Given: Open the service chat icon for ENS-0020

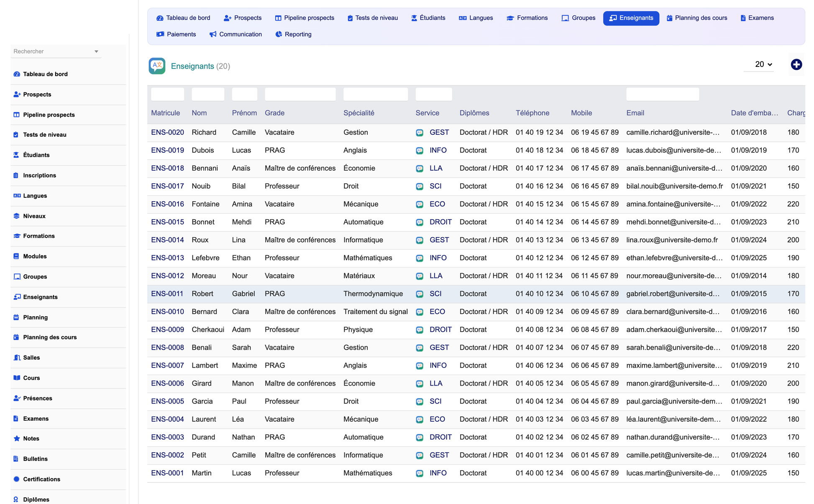Looking at the screenshot, I should click(419, 133).
